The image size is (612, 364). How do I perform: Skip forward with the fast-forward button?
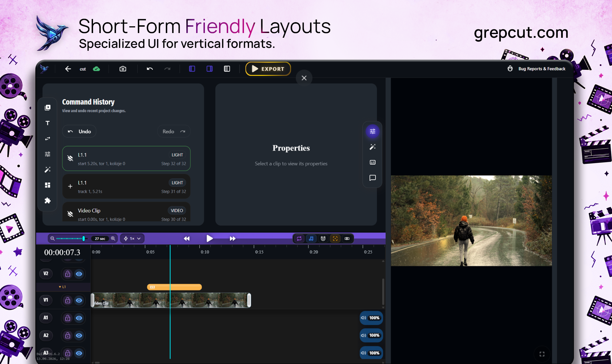pos(233,239)
